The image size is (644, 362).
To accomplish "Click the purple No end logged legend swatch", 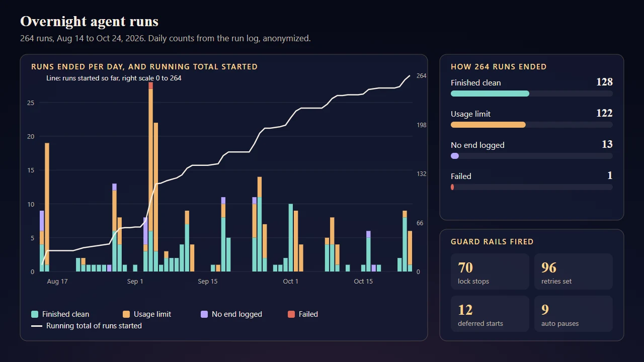I will pyautogui.click(x=204, y=314).
